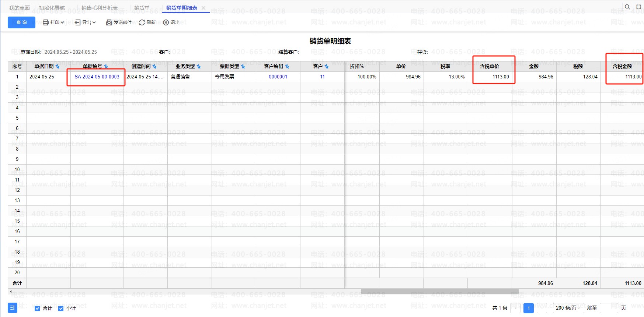Viewport: 644px width, 317px height.
Task: Click the sort pin icon beside 单据编号
Action: pyautogui.click(x=106, y=67)
